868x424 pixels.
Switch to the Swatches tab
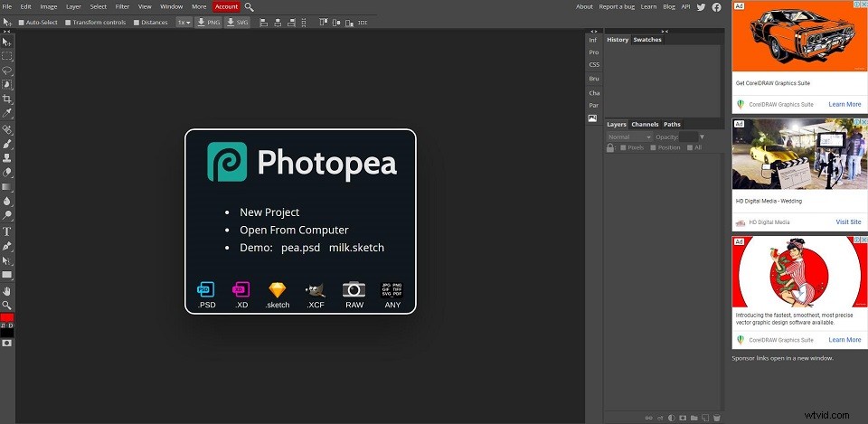[x=646, y=40]
